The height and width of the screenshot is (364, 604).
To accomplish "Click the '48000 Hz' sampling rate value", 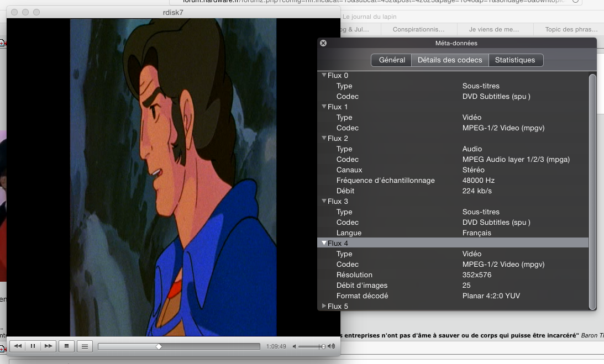I will coord(479,180).
